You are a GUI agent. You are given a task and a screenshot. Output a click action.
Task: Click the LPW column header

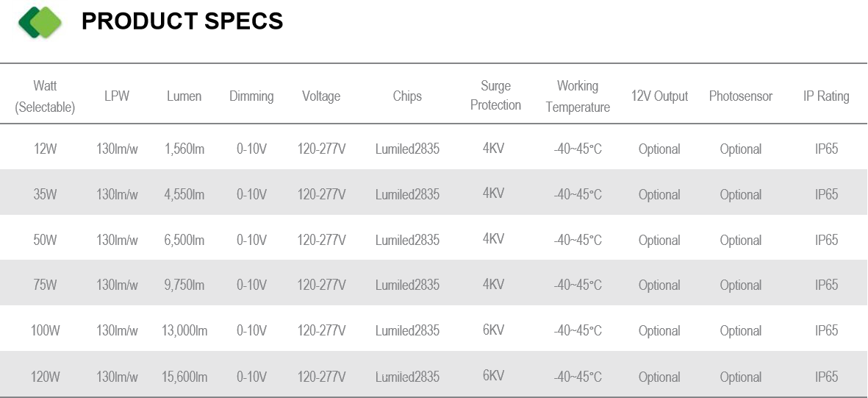coord(117,96)
